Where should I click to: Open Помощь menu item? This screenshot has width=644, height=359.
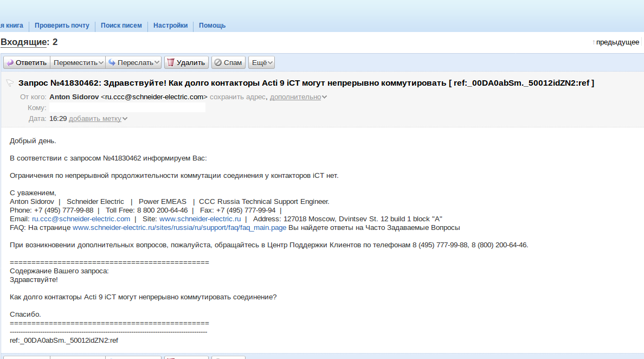pyautogui.click(x=212, y=25)
